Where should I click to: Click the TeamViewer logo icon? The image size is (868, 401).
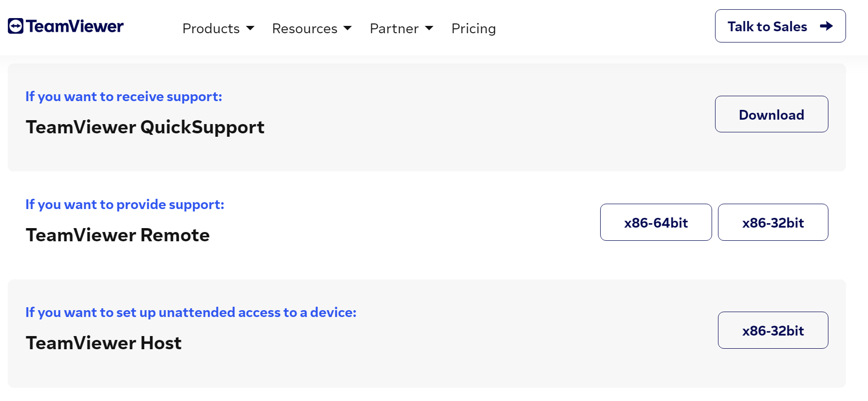tap(16, 26)
